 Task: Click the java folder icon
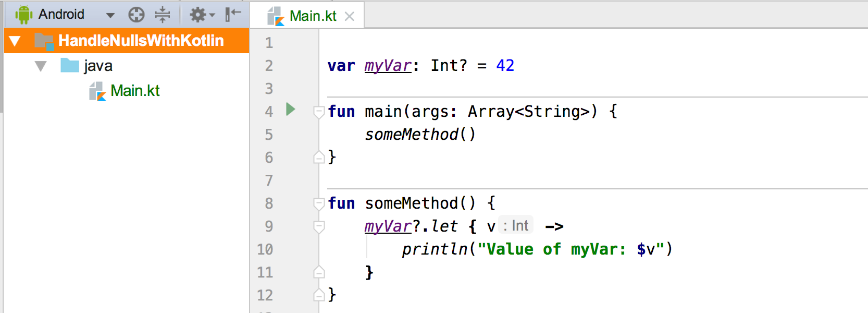[x=70, y=66]
